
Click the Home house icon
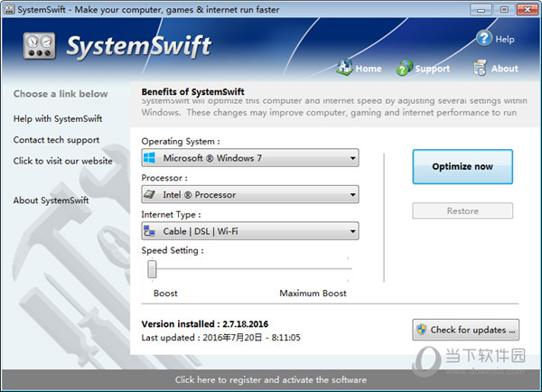point(345,68)
